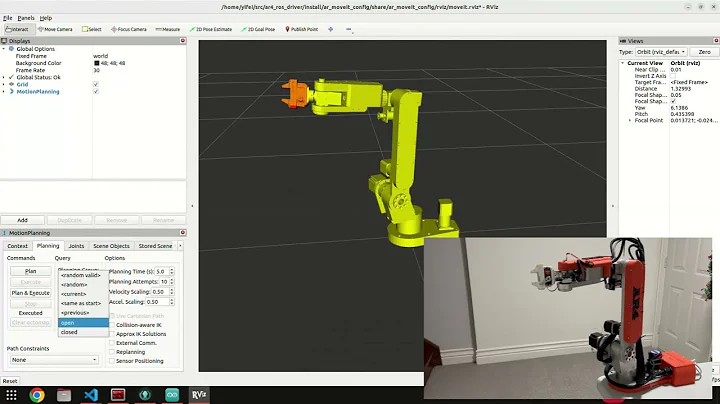This screenshot has height=404, width=720.
Task: Click the Plan & Execute button
Action: tap(31, 293)
